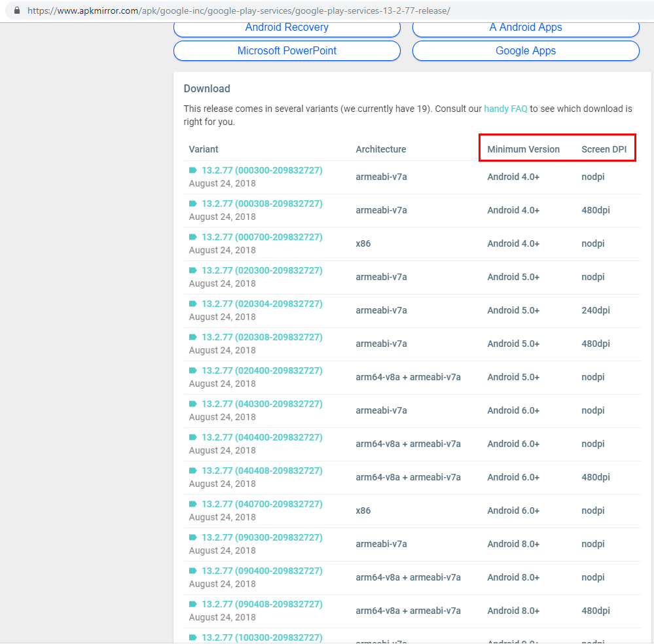
Task: Select the Google Apps button
Action: click(x=526, y=51)
